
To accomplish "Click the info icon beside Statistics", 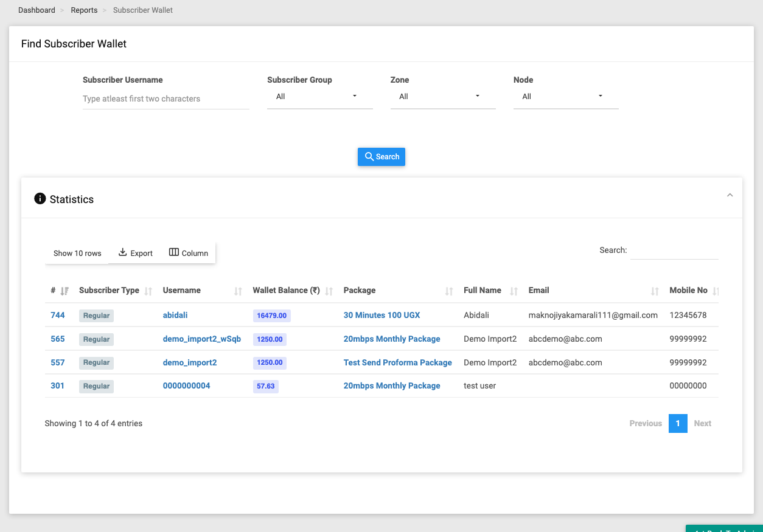I will pos(40,199).
